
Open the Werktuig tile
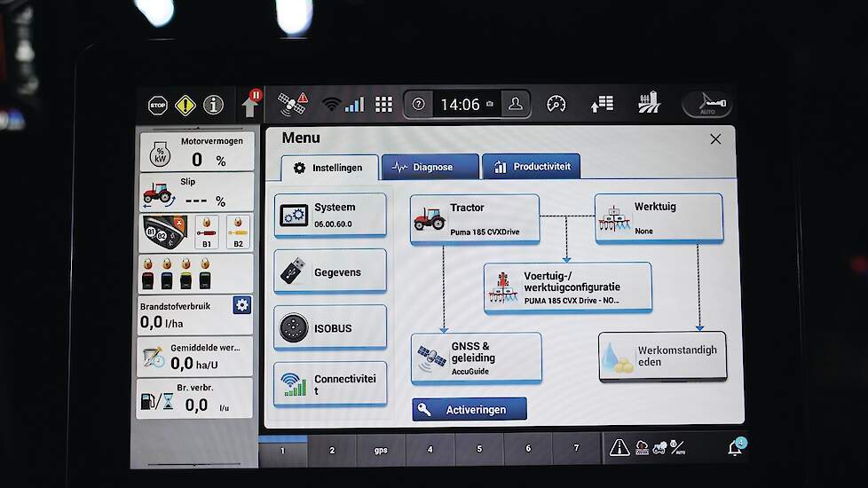(x=659, y=218)
